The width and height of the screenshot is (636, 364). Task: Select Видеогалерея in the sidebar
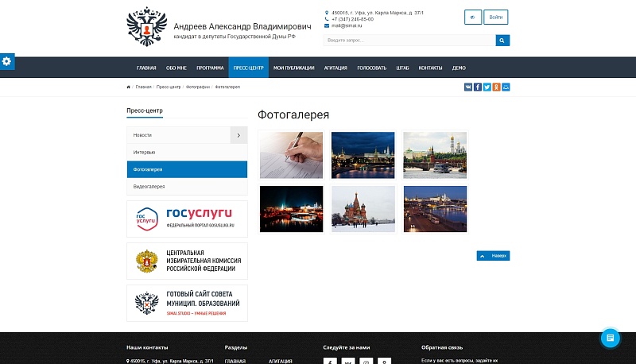tap(187, 187)
